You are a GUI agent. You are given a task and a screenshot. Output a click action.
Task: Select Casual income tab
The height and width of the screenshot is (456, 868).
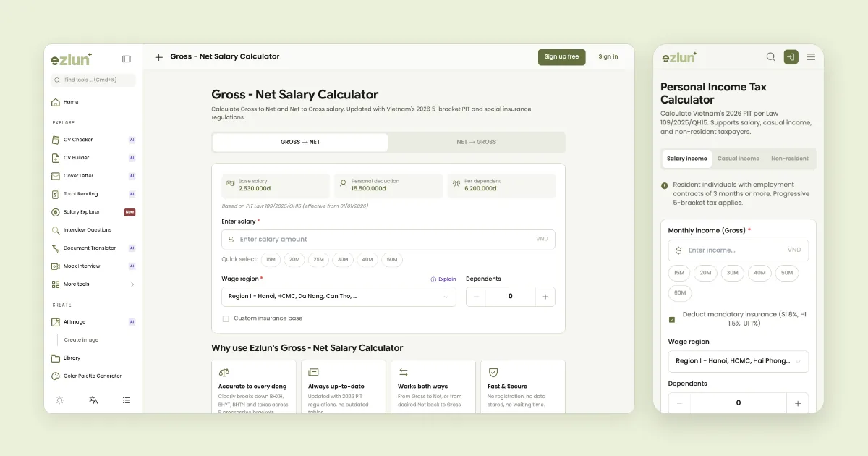pyautogui.click(x=739, y=159)
